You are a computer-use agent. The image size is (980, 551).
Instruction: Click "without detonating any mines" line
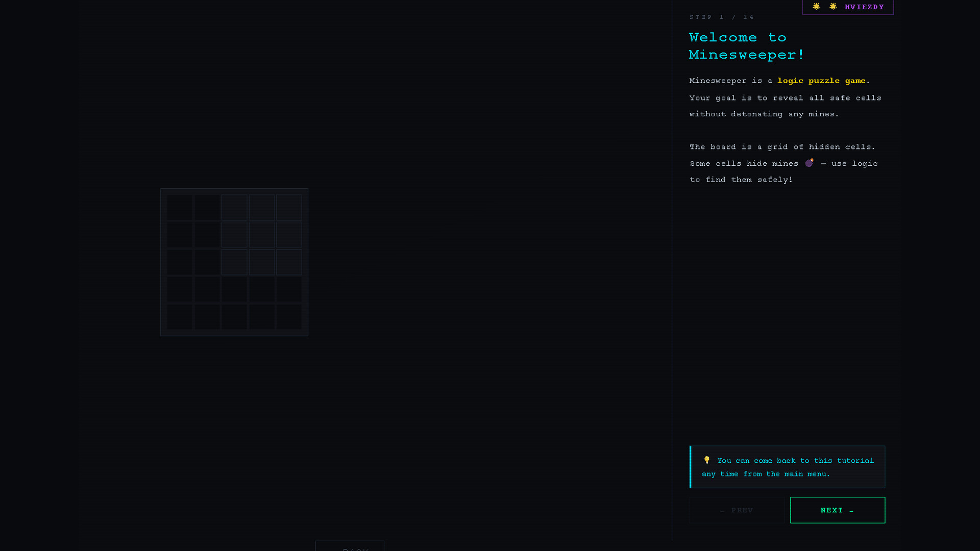pos(764,114)
